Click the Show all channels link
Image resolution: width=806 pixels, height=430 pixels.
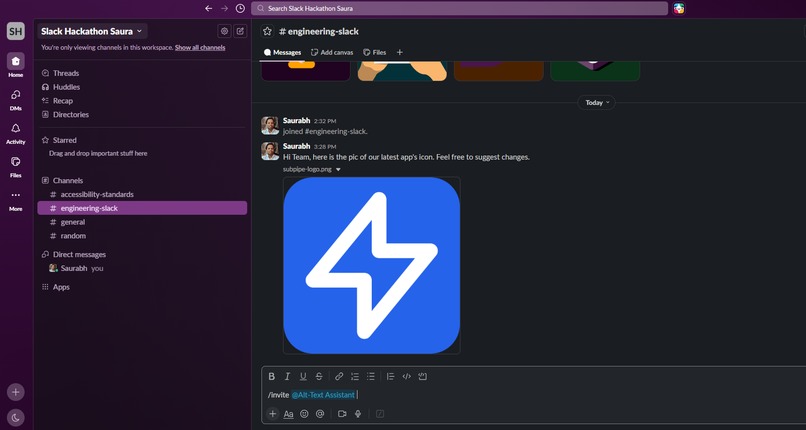(x=200, y=48)
